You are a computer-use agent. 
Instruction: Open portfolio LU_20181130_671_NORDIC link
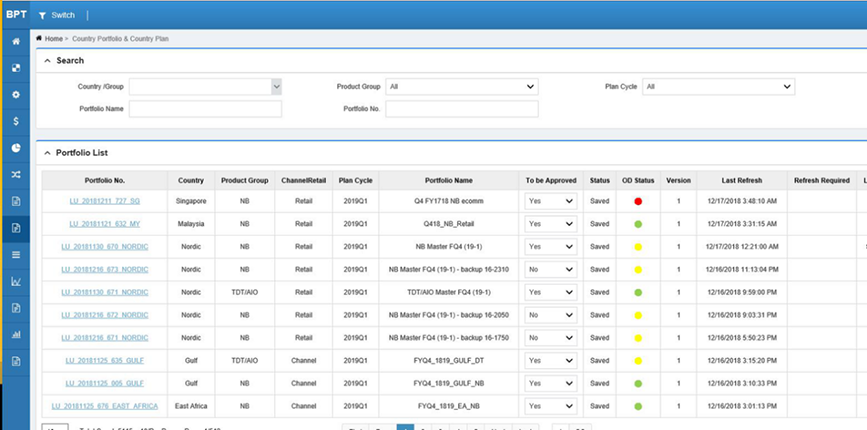[105, 292]
